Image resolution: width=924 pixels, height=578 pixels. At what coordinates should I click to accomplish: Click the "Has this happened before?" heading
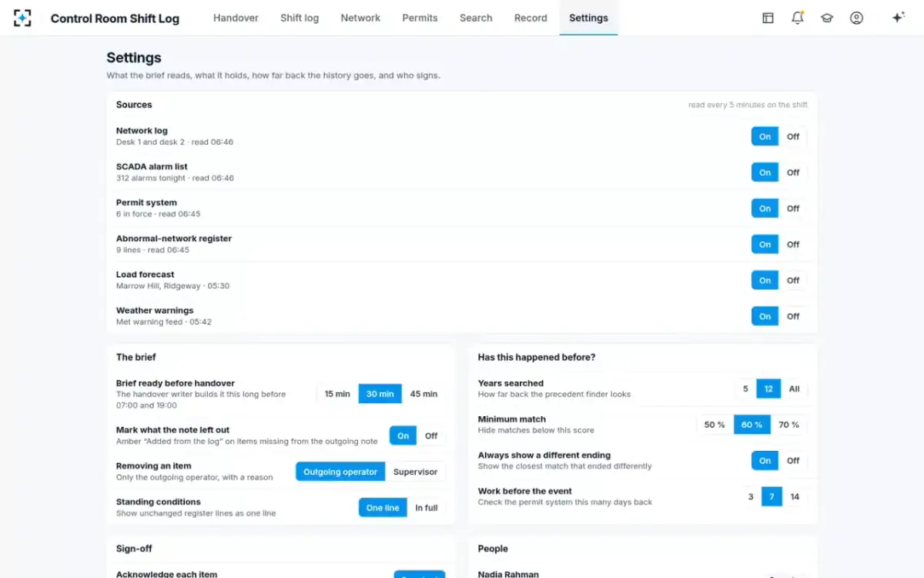[x=537, y=357]
